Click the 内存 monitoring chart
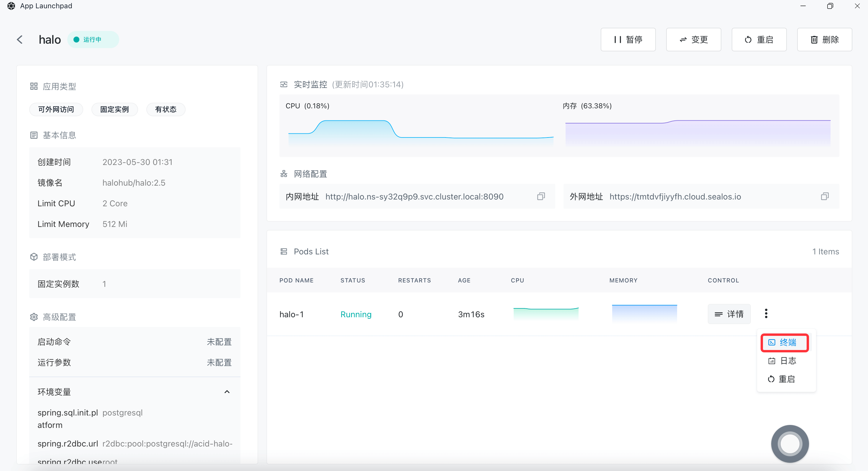The width and height of the screenshot is (868, 471). [697, 132]
